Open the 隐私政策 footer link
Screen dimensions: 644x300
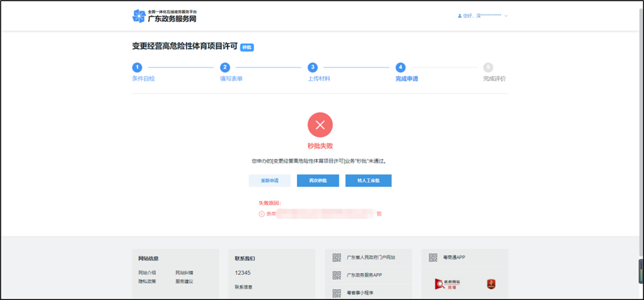[147, 281]
